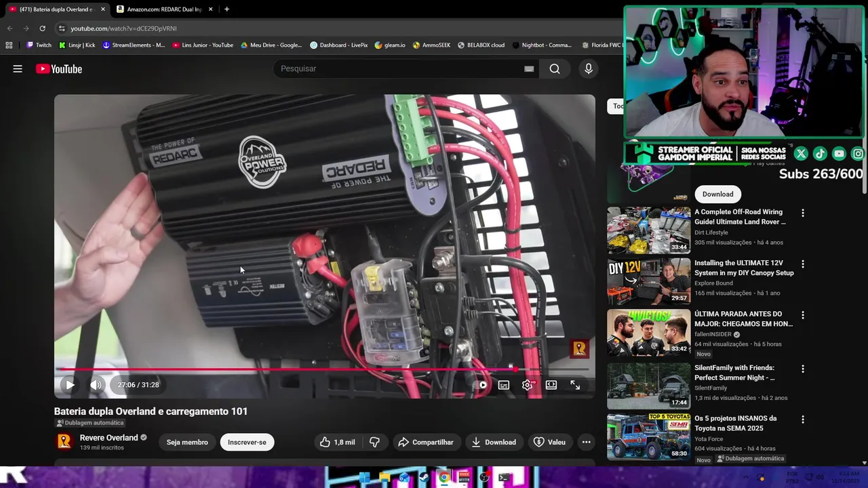Open the player settings gear
The height and width of the screenshot is (488, 868).
click(528, 385)
